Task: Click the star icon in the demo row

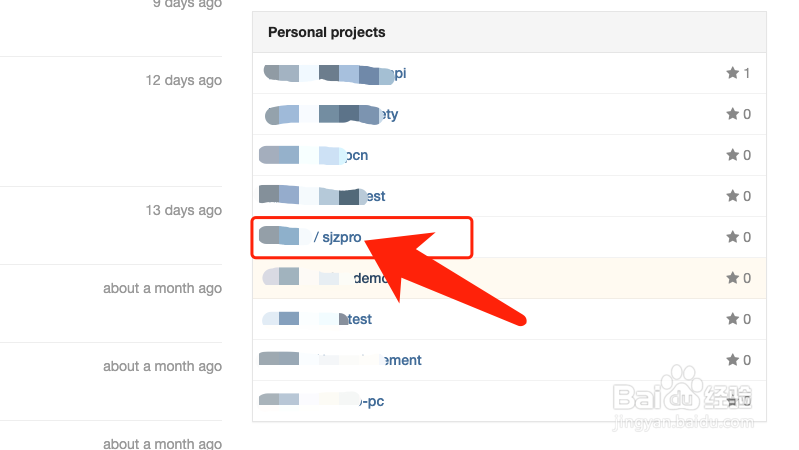Action: click(732, 278)
